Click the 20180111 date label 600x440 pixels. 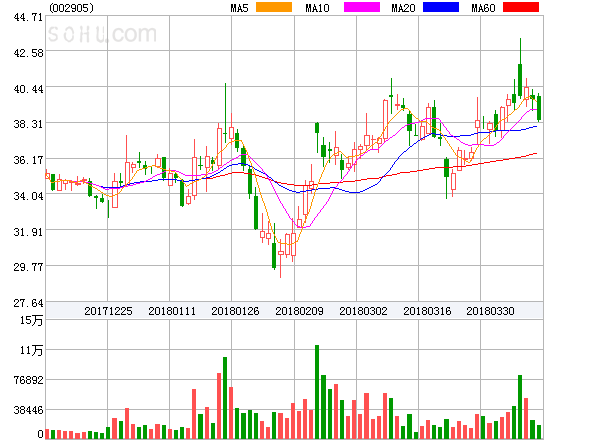pos(172,311)
